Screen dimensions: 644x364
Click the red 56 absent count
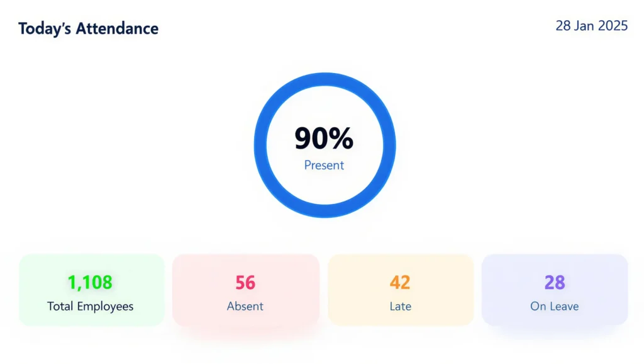click(245, 283)
